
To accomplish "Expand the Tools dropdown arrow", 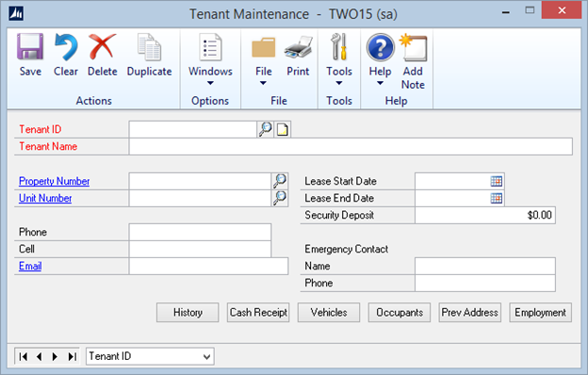I will 339,83.
